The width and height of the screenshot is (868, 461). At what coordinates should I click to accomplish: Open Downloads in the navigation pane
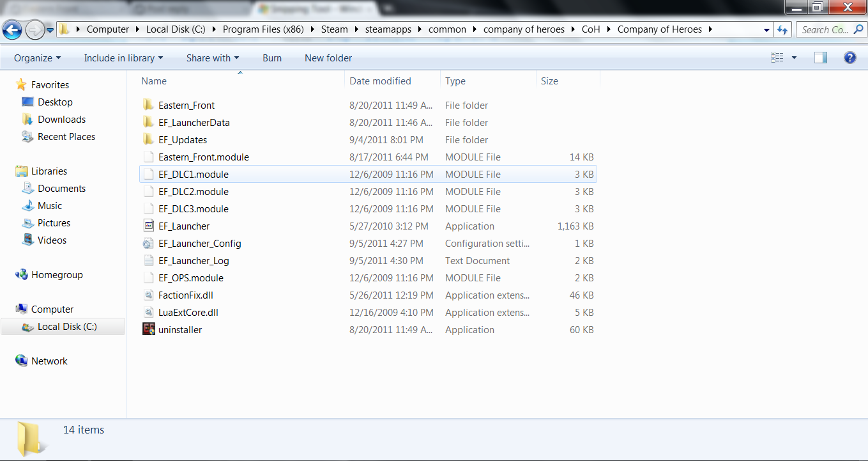click(x=61, y=119)
